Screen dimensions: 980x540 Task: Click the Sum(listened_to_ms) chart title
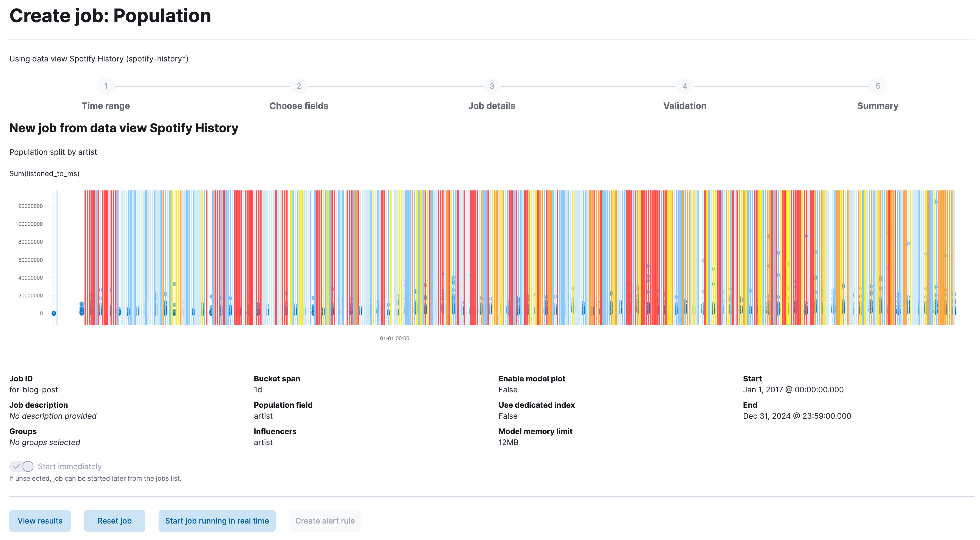[x=44, y=173]
